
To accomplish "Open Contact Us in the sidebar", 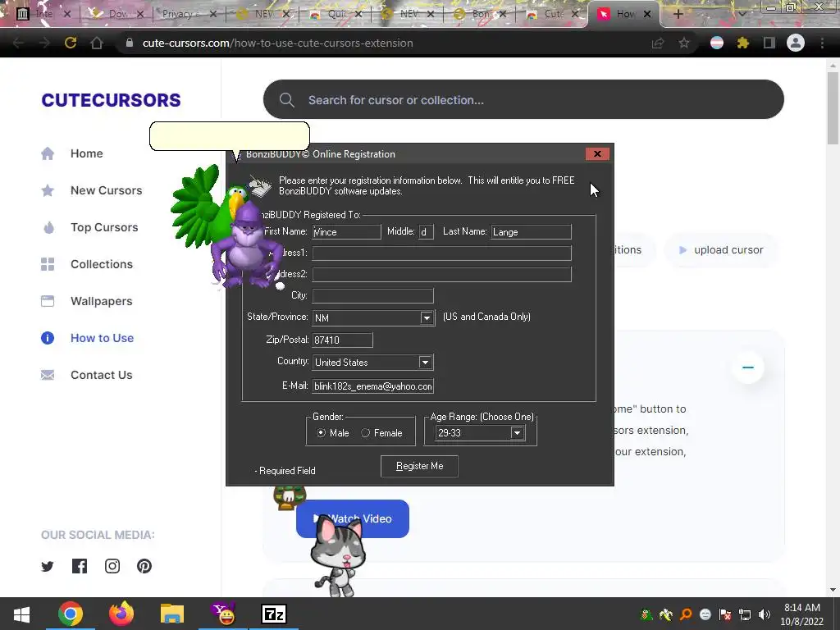I will coord(87,376).
